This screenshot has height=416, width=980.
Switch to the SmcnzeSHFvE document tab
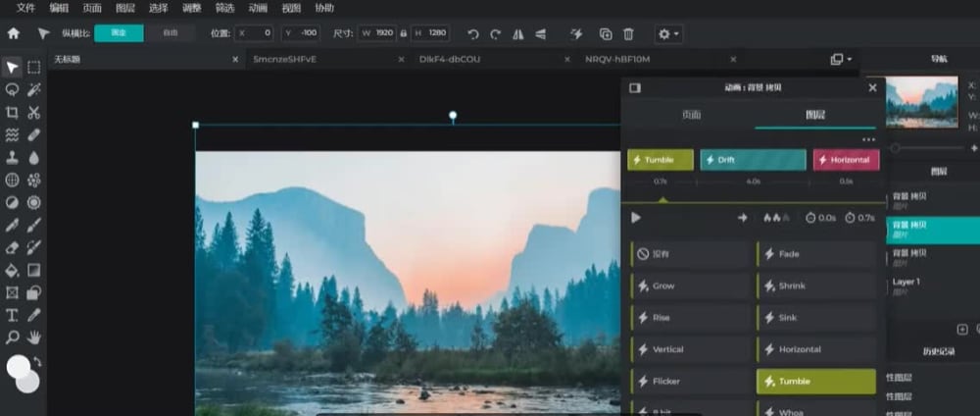tap(284, 60)
